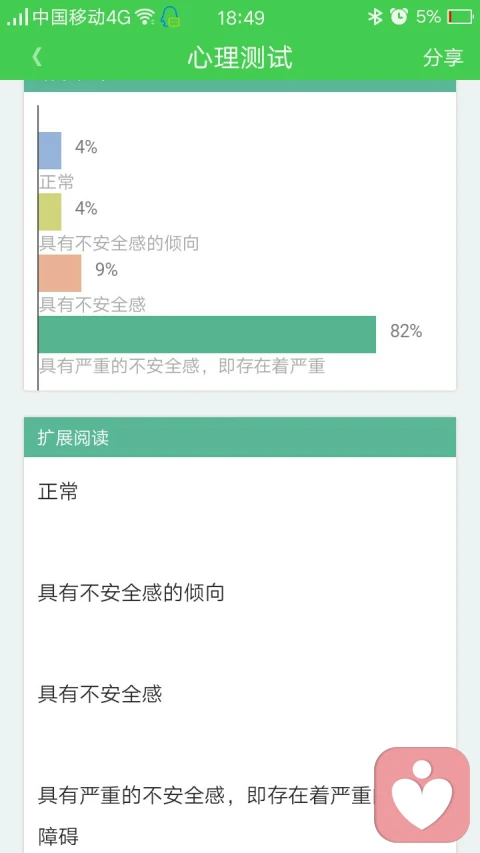Tap the battery indicator icon
Screen dimensions: 480x853
460,17
